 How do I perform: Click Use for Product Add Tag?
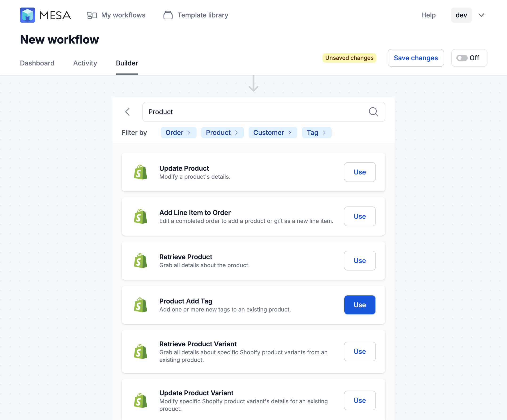point(360,305)
